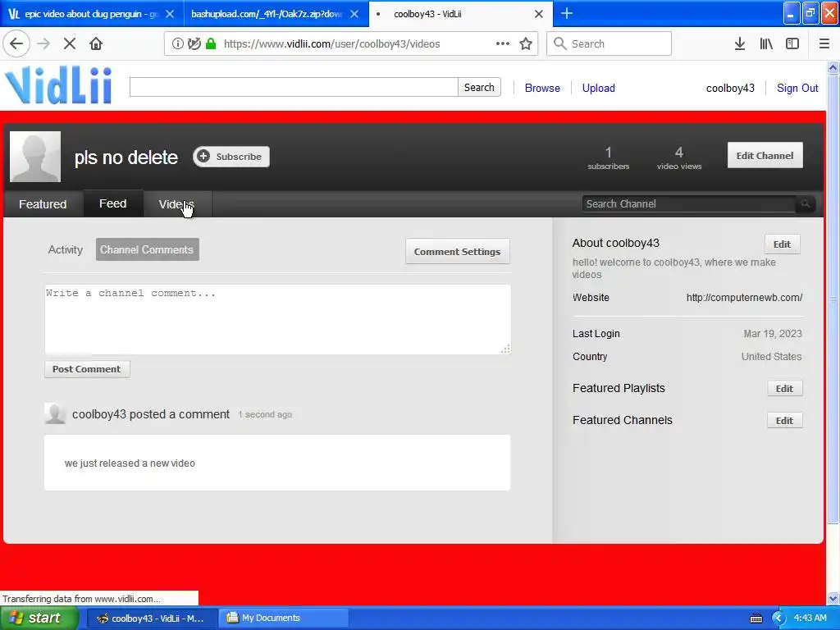The height and width of the screenshot is (630, 840).
Task: Click the avatar next to coolboy43's comment
Action: tap(55, 414)
